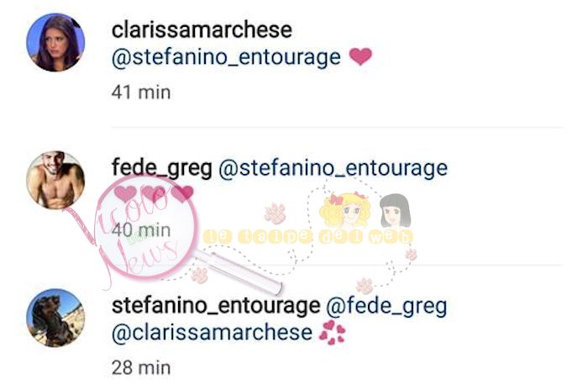This screenshot has height=390, width=588.
Task: Tap the fede_greg username in second comment
Action: coord(162,168)
